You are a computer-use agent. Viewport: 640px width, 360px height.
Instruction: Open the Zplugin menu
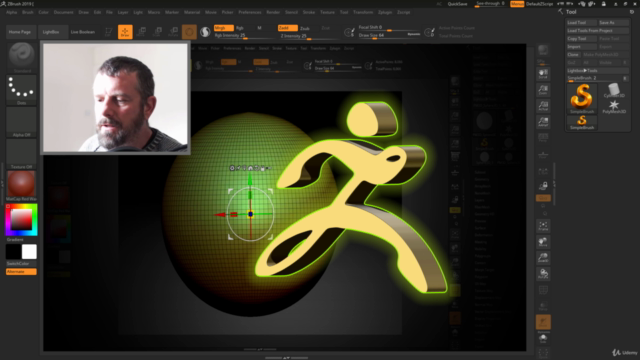coord(385,12)
